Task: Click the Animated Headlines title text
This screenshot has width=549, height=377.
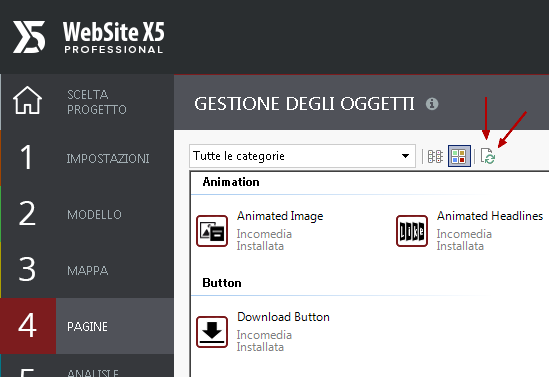Action: (x=490, y=216)
